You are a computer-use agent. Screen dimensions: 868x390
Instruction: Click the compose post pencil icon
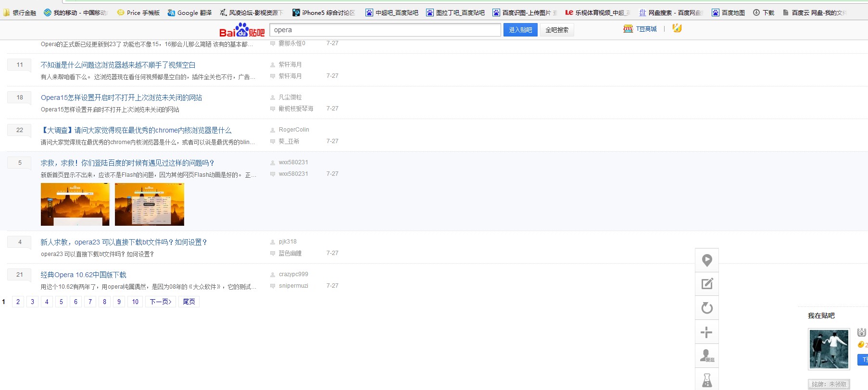pyautogui.click(x=707, y=284)
